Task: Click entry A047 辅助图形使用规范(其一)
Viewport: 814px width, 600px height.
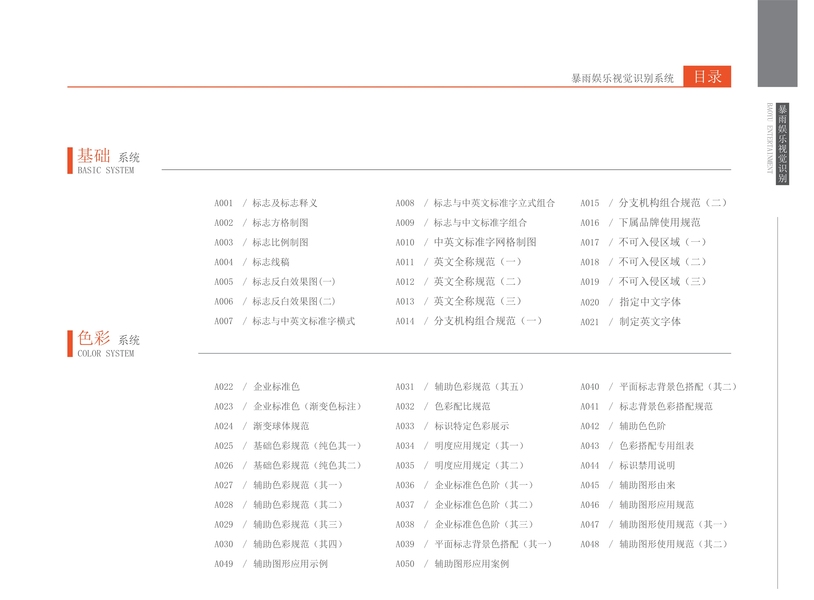Action: [654, 525]
